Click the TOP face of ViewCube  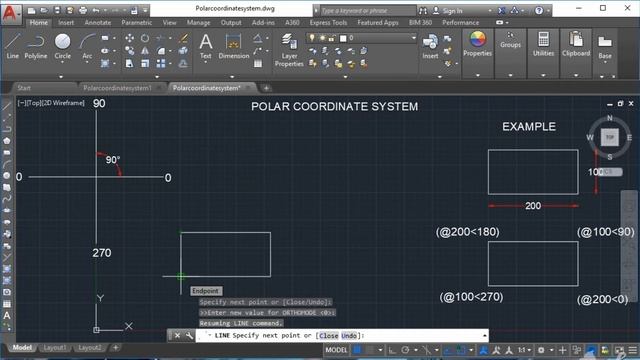(x=610, y=137)
